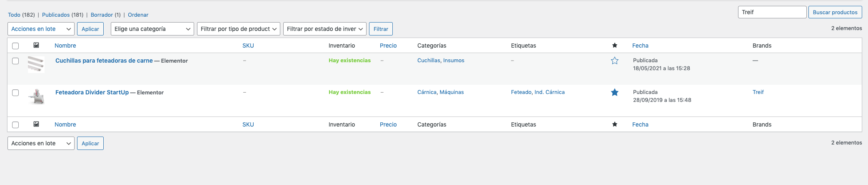Click the Filtrar button
Screen dimensions: 868x185
point(381,29)
